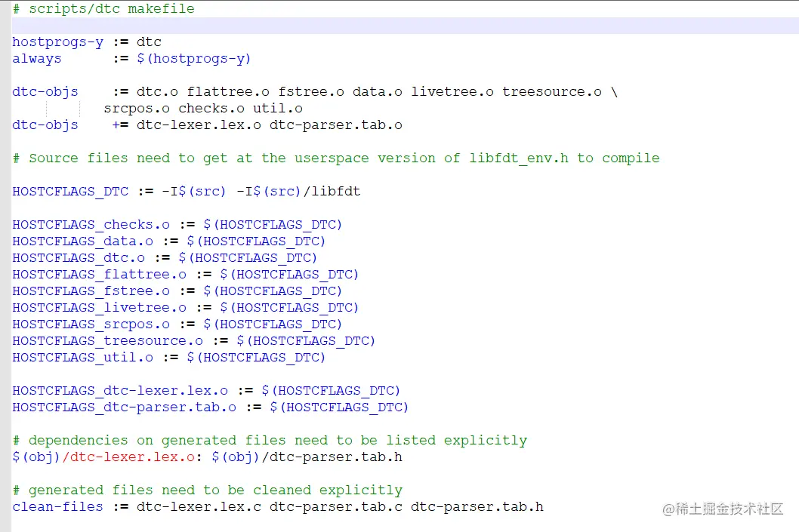Click 'HOSTCFLAGS_livetree.o' variable name
The height and width of the screenshot is (532, 799).
(100, 307)
